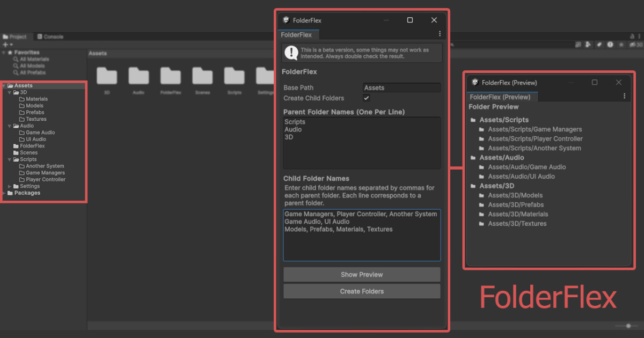The width and height of the screenshot is (644, 338).
Task: Click the open in search window icon
Action: (x=578, y=45)
